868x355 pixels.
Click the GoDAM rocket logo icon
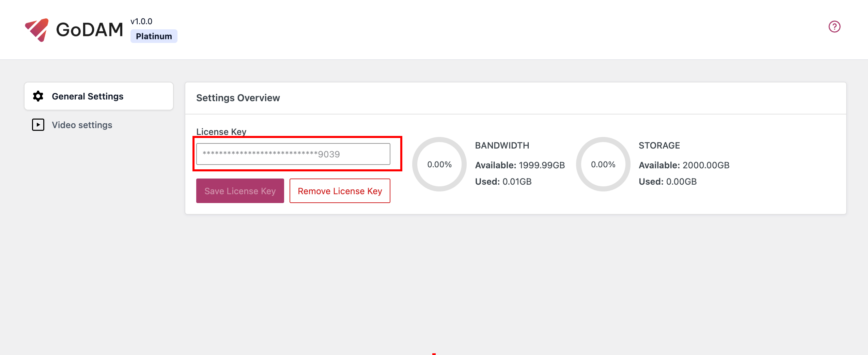tap(37, 30)
